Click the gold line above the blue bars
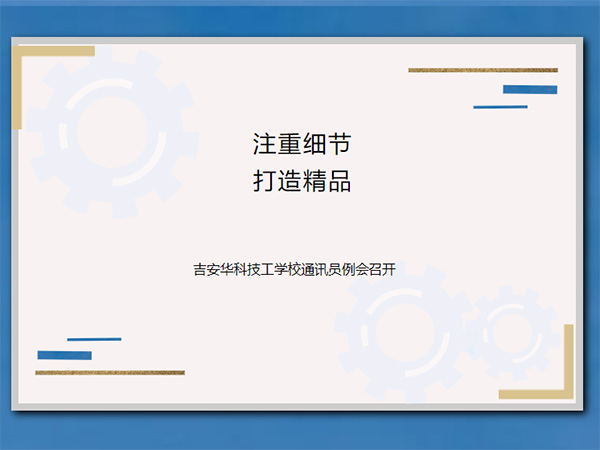The width and height of the screenshot is (600, 450). click(483, 70)
